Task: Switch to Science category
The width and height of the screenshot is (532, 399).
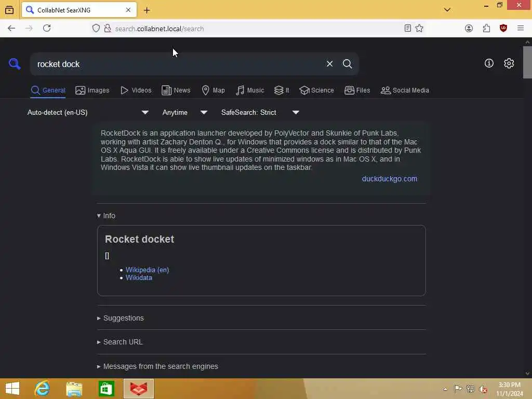Action: tap(316, 90)
